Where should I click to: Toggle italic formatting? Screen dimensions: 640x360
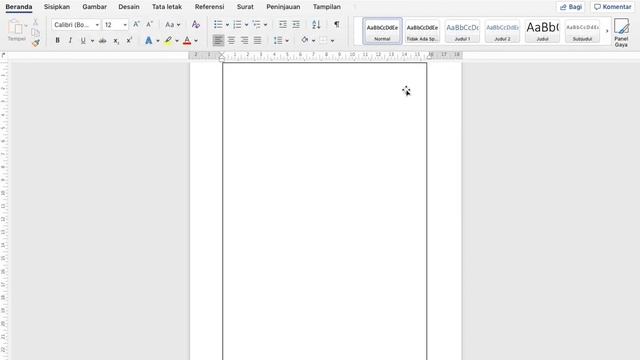(70, 40)
